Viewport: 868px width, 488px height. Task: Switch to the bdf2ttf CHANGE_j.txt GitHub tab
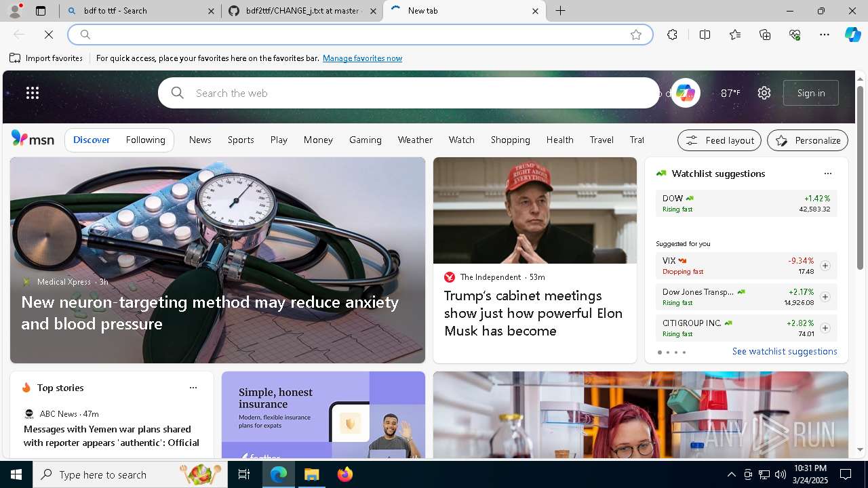pyautogui.click(x=302, y=11)
